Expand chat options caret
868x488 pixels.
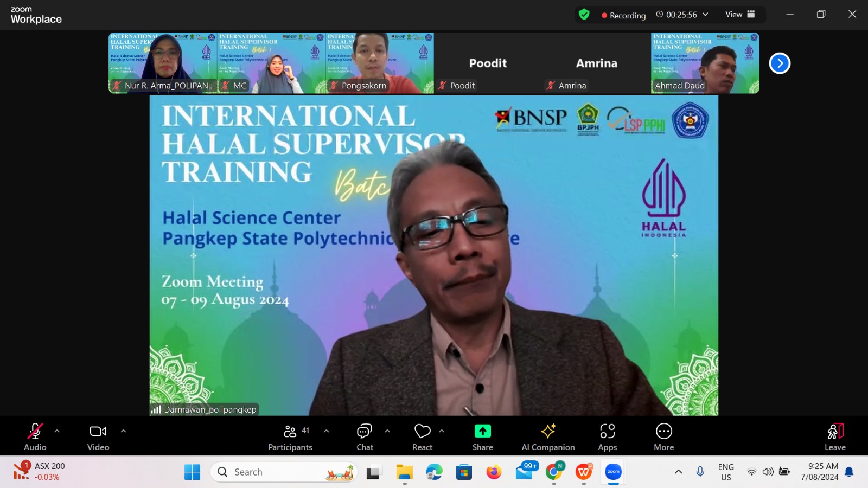point(387,432)
